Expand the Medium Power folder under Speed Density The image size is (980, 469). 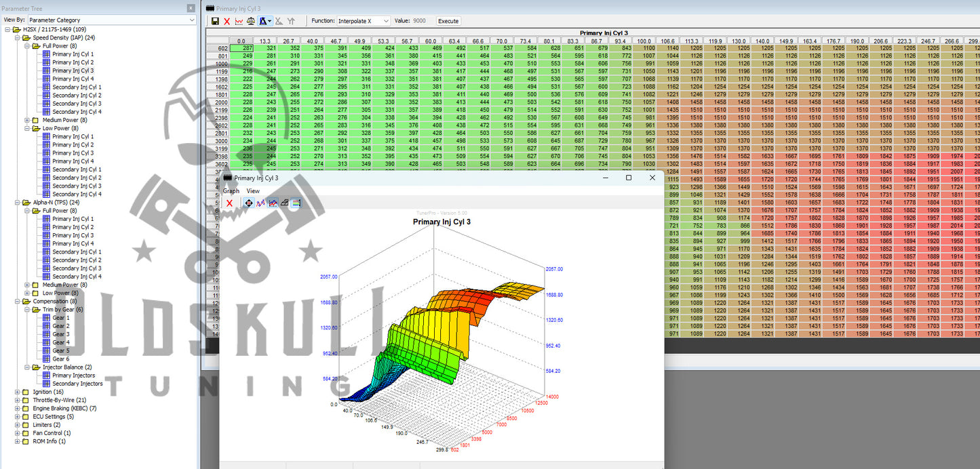[x=27, y=120]
